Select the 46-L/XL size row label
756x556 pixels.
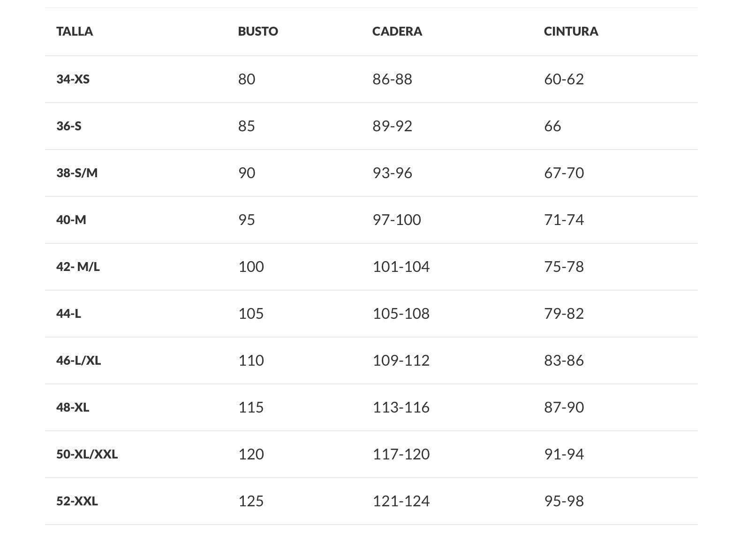click(78, 361)
